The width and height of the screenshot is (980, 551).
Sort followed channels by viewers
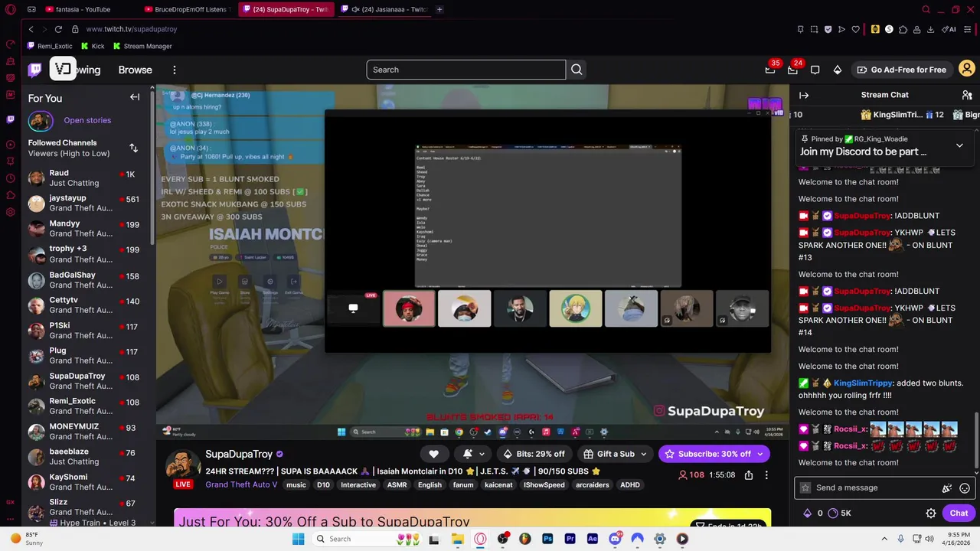click(x=133, y=148)
